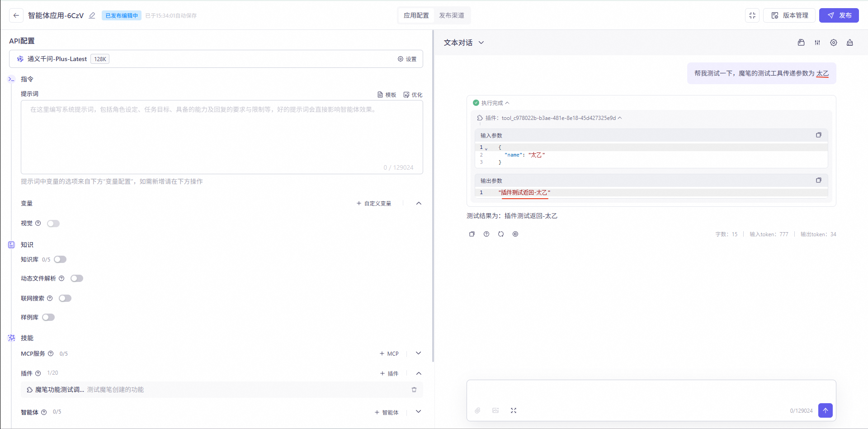Add a 自定义变量
The image size is (868, 429).
[x=374, y=203]
